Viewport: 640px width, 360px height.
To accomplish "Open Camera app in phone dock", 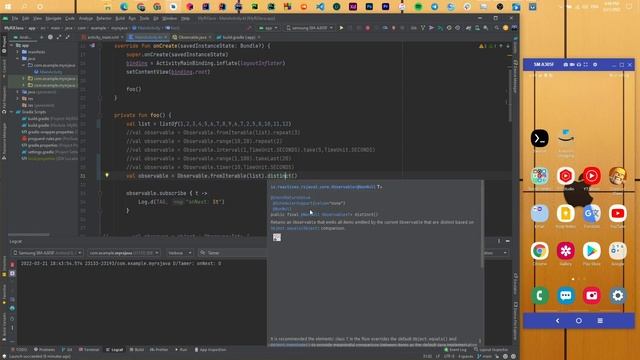I will (x=591, y=296).
